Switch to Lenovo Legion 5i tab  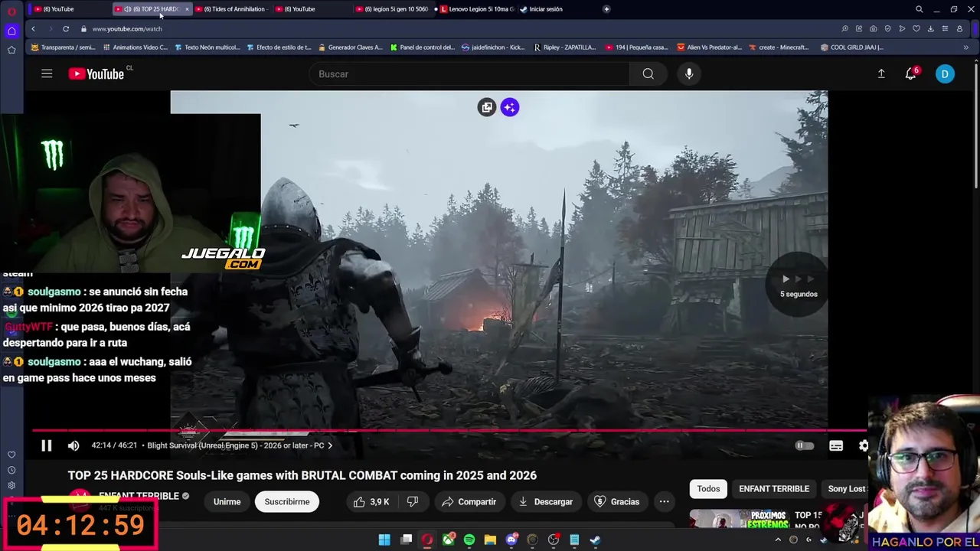click(x=476, y=9)
